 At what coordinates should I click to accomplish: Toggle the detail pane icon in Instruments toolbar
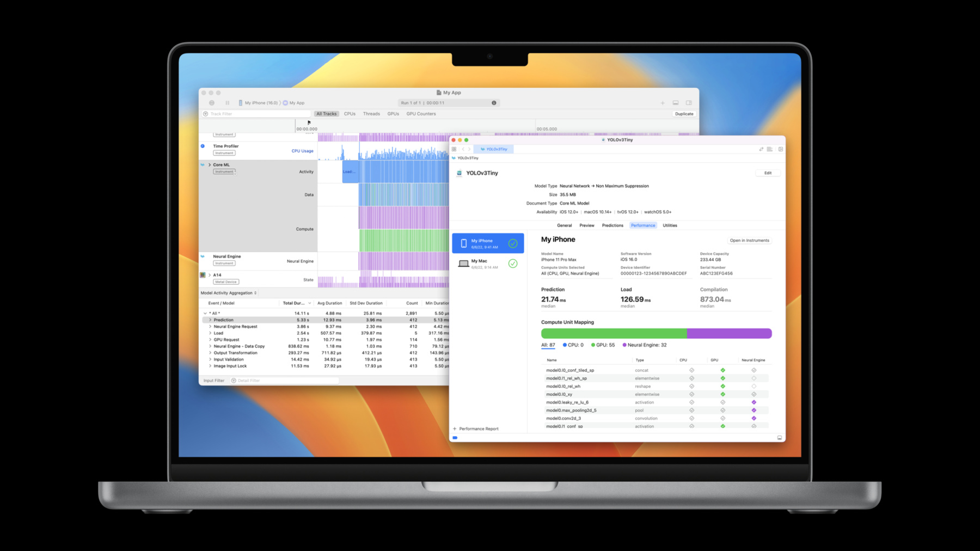point(676,103)
